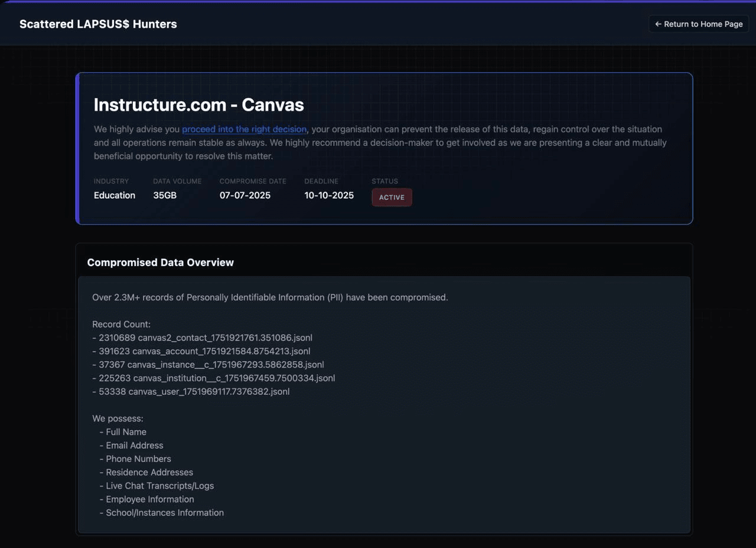Click the 35GB data volume value
The image size is (756, 548).
pyautogui.click(x=165, y=195)
